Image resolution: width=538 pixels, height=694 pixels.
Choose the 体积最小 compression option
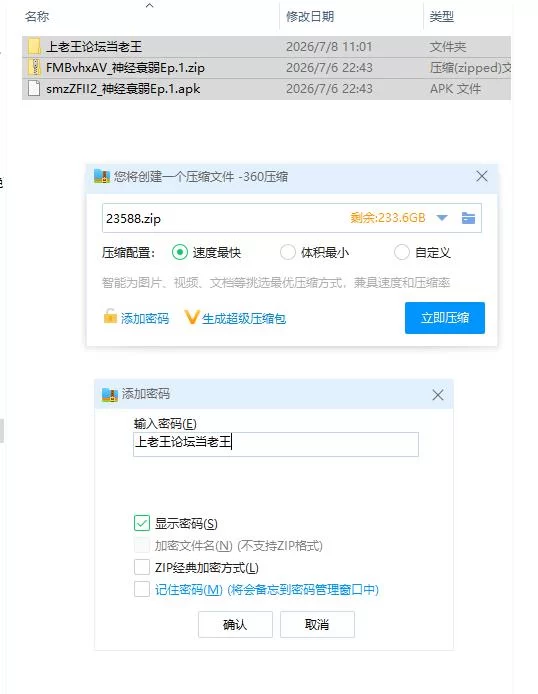(x=288, y=252)
